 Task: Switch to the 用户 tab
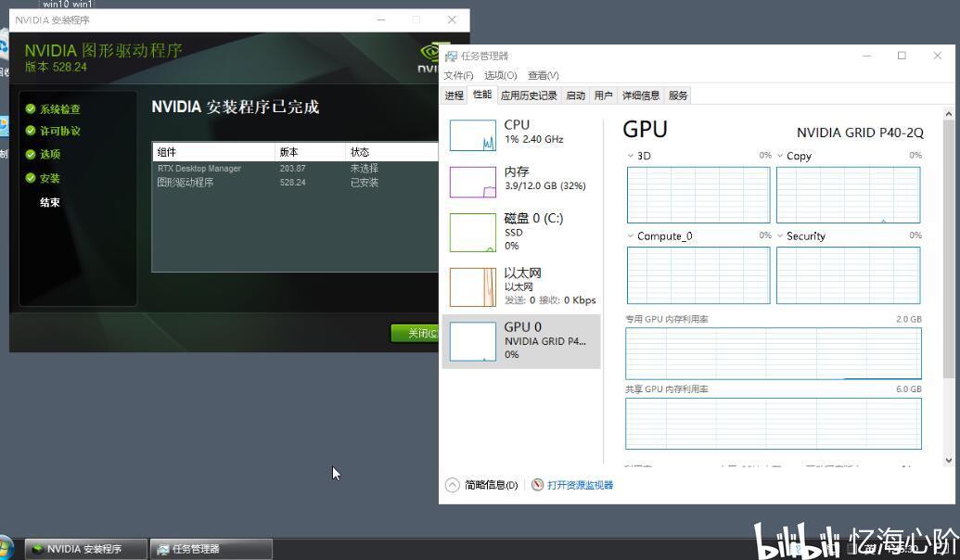(x=603, y=95)
